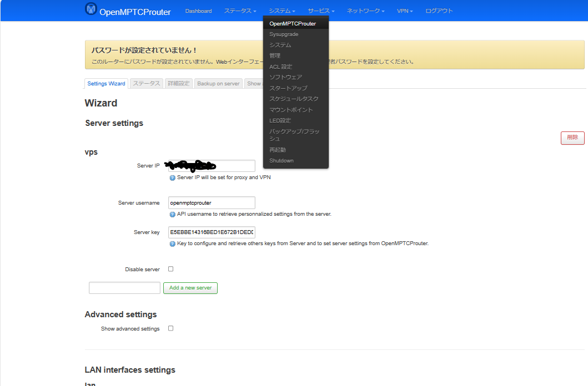Click ログアウト to log out

click(x=439, y=11)
